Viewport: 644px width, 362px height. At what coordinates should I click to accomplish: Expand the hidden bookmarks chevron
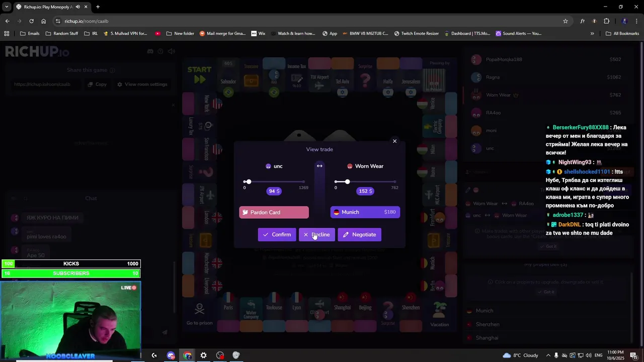coord(592,34)
